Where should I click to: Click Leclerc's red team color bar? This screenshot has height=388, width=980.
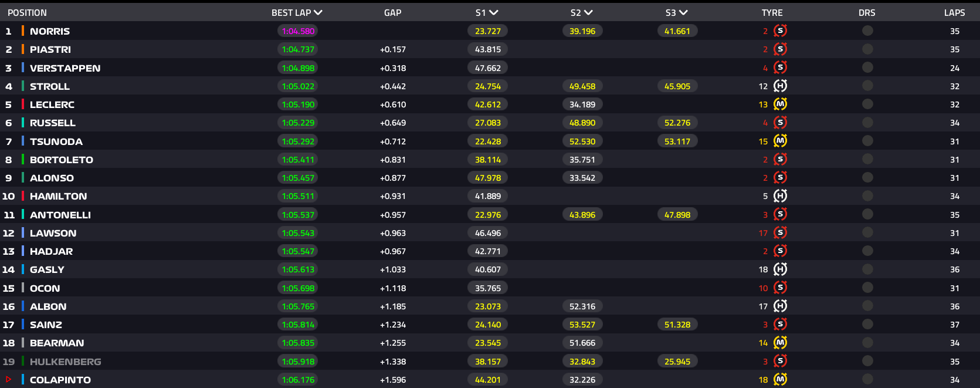click(x=23, y=104)
